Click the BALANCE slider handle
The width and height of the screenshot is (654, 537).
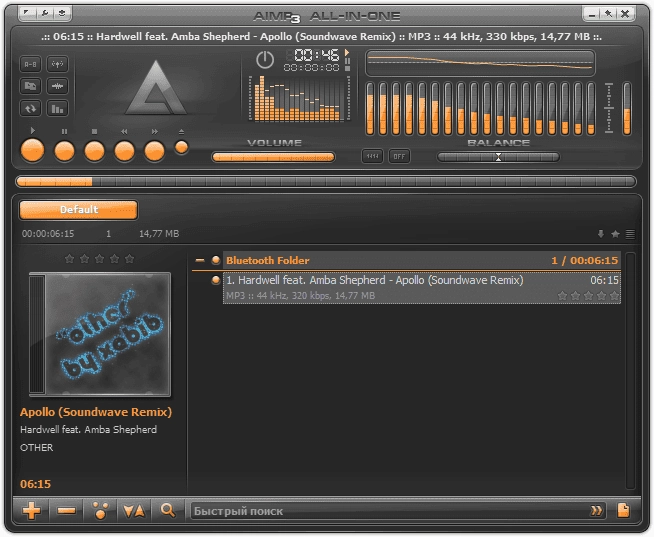[x=498, y=157]
